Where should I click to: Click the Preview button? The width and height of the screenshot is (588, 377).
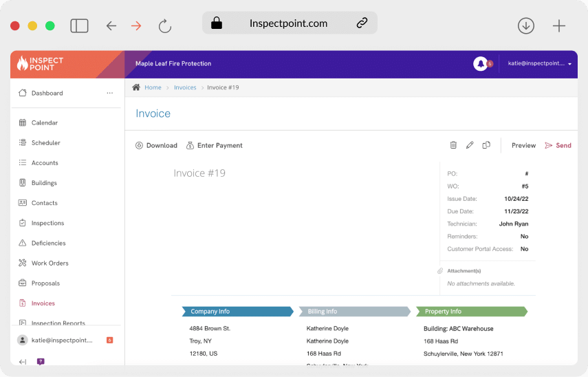coord(523,145)
